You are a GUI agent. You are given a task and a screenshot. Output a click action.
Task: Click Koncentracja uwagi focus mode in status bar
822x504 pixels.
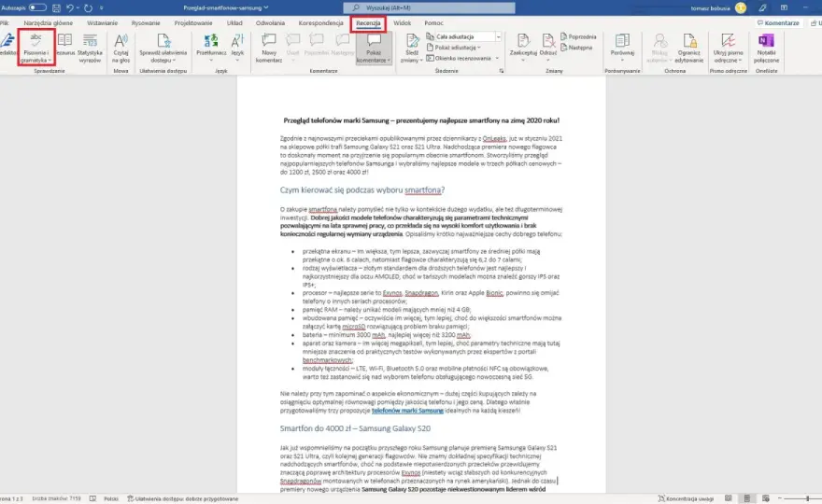point(686,498)
